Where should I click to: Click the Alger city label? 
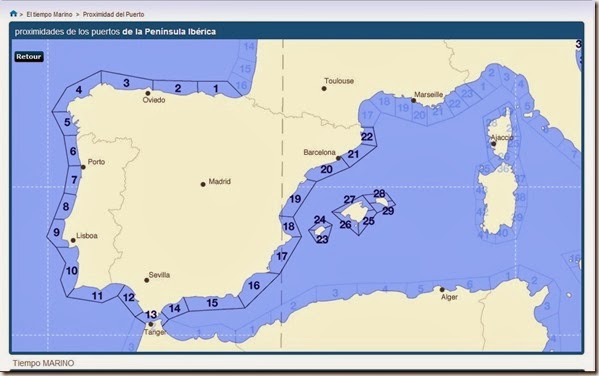449,297
